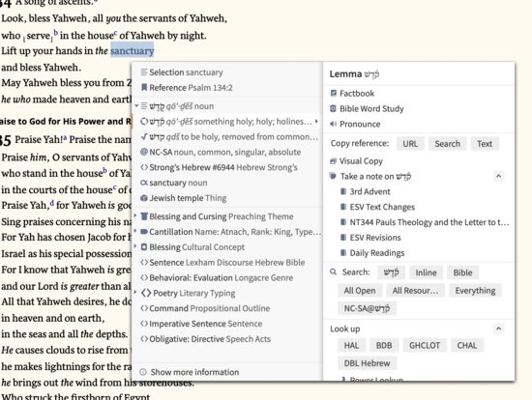Viewport: 532px width, 400px height.
Task: Search Everything
Action: coord(475,291)
